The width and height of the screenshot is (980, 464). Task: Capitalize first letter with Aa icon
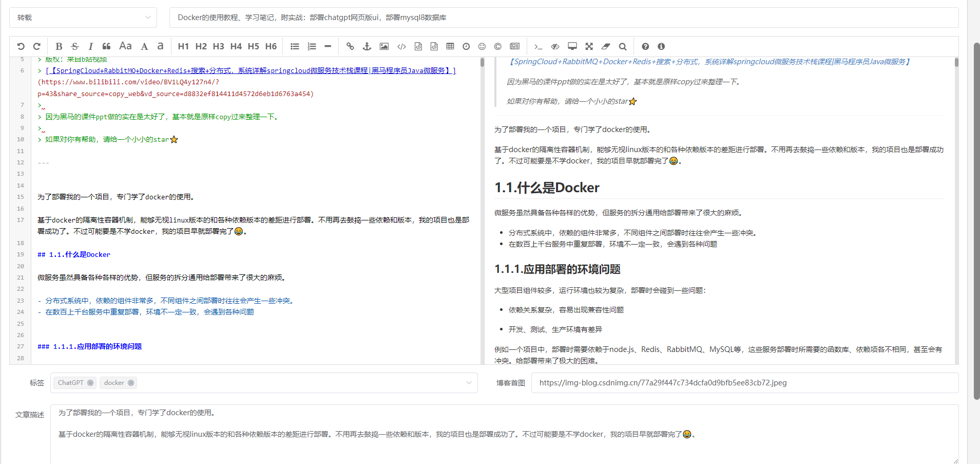(125, 46)
